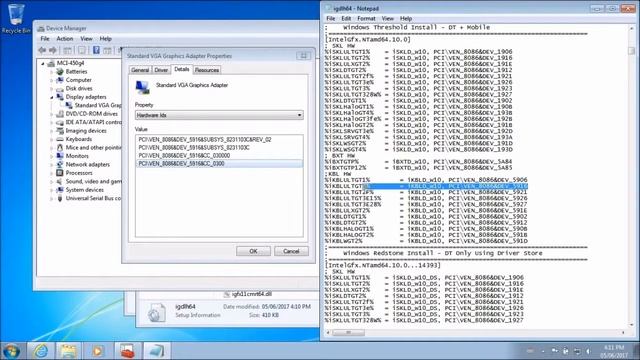
Task: Click the Notepad taskbar button
Action: (156, 351)
